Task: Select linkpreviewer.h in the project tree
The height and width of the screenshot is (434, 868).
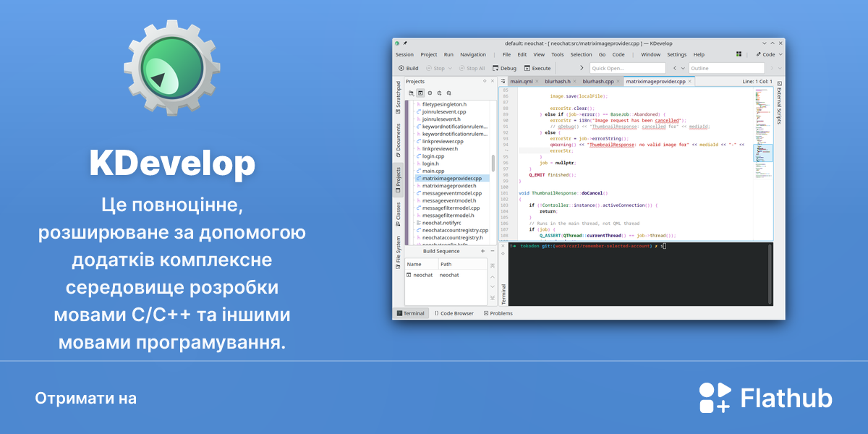Action: [440, 149]
